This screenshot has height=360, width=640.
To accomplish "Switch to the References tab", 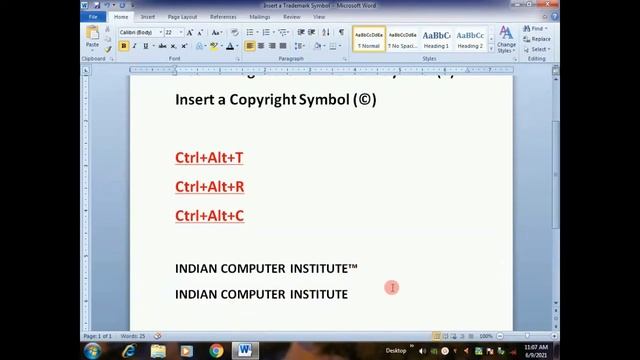I will click(223, 17).
